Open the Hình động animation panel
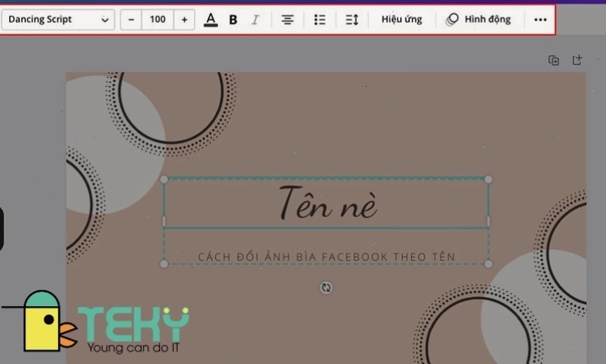The height and width of the screenshot is (364, 606). click(479, 19)
